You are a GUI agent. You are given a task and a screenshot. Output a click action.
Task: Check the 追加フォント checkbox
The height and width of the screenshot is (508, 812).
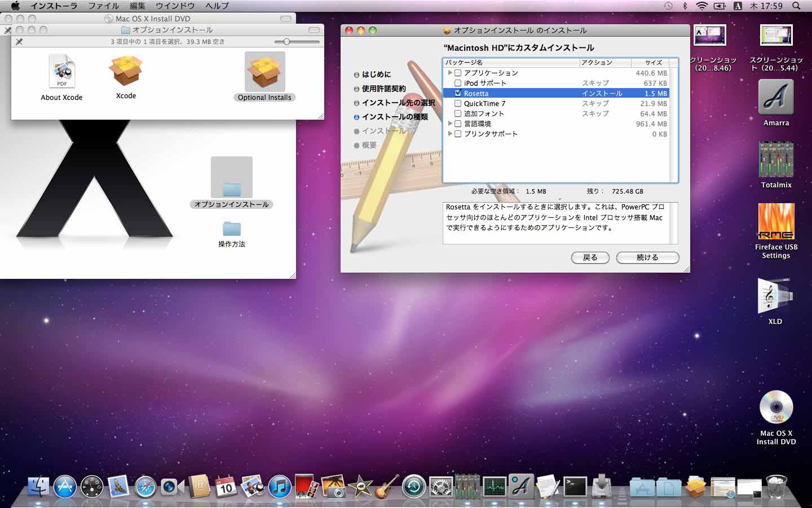tap(458, 113)
